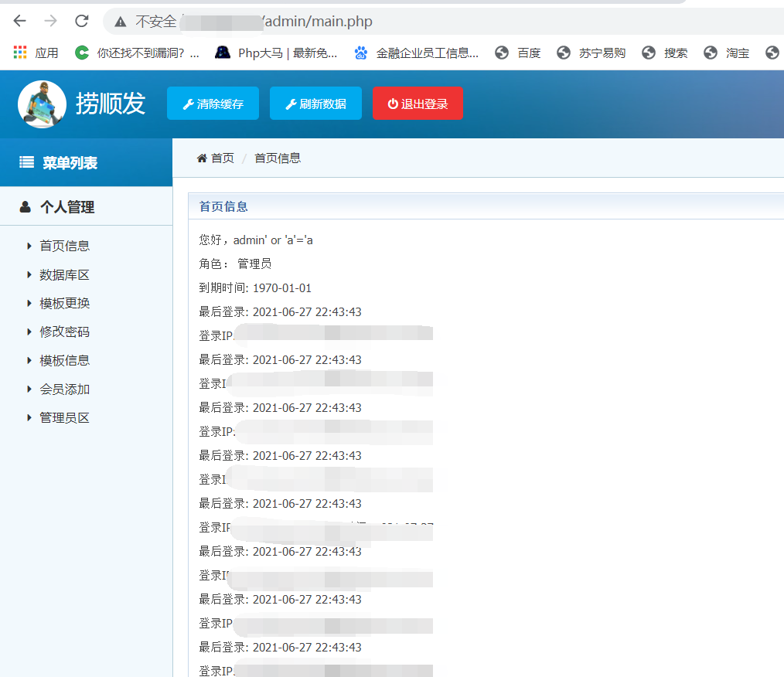Image resolution: width=784 pixels, height=677 pixels.
Task: Open the 金融企业员工信息 bookmark
Action: 416,53
